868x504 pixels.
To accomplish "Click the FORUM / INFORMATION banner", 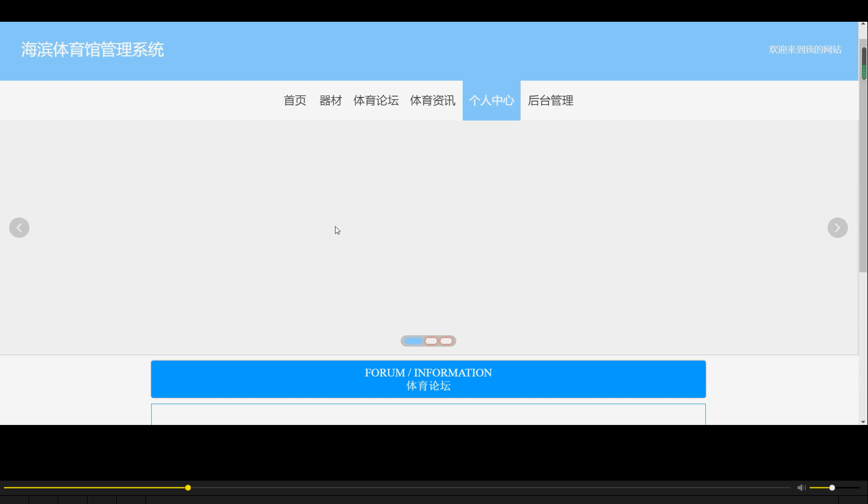I will [x=428, y=379].
